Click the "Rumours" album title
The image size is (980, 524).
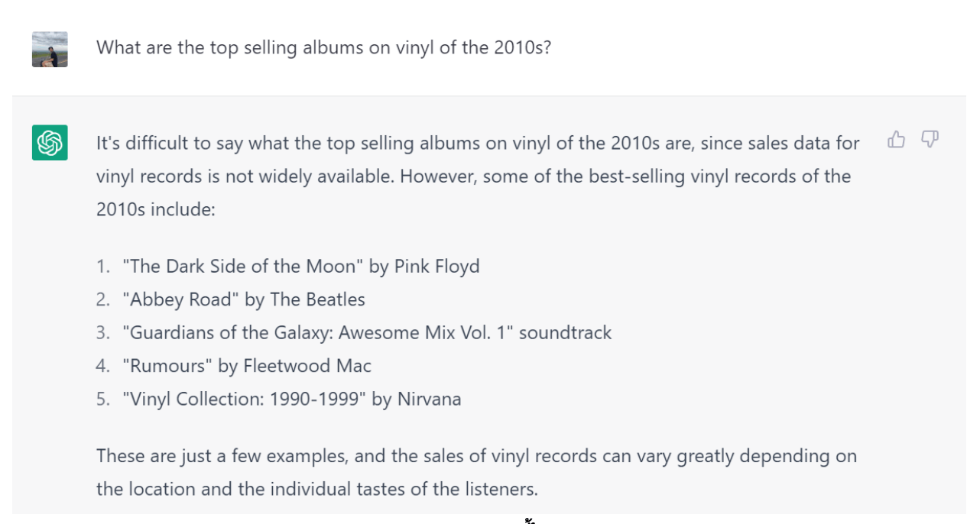click(168, 366)
